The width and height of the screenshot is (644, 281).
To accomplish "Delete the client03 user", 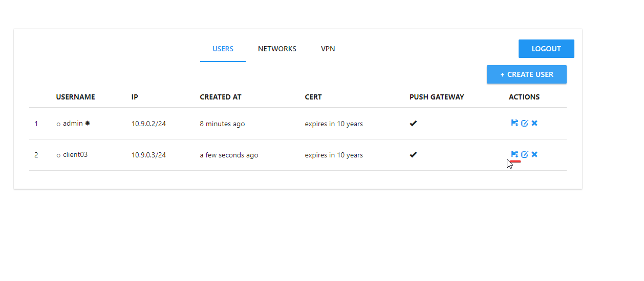I will [x=534, y=154].
